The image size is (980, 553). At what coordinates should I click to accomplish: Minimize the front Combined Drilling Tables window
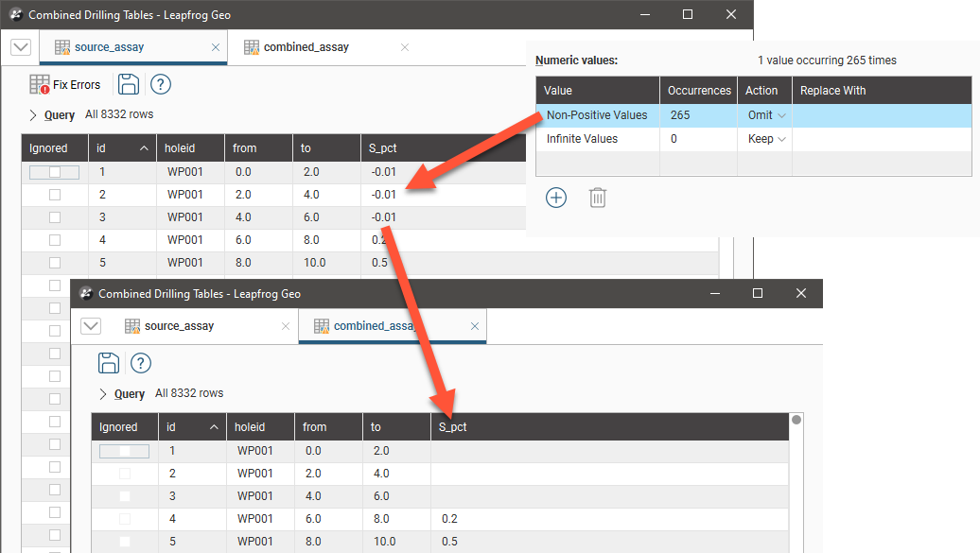715,293
